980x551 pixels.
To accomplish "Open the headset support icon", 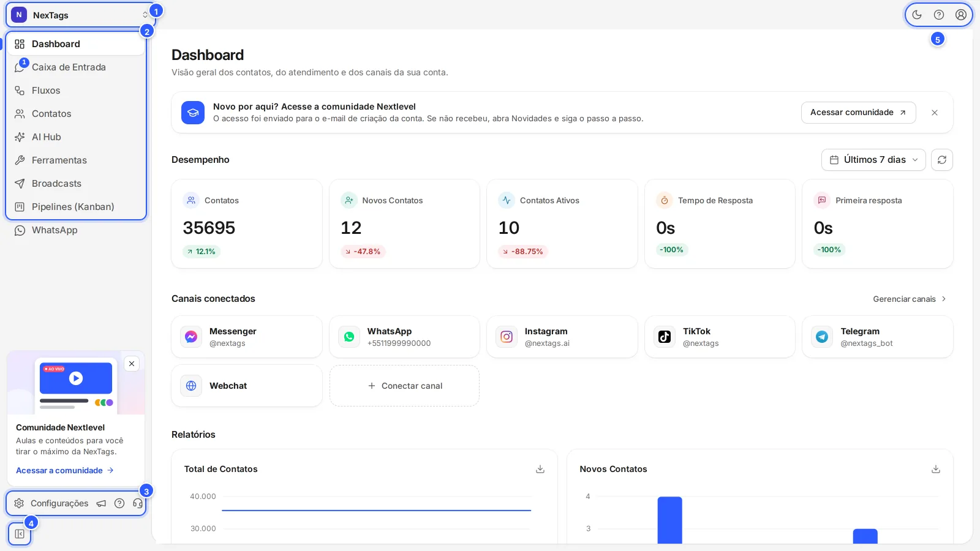I will click(x=138, y=503).
